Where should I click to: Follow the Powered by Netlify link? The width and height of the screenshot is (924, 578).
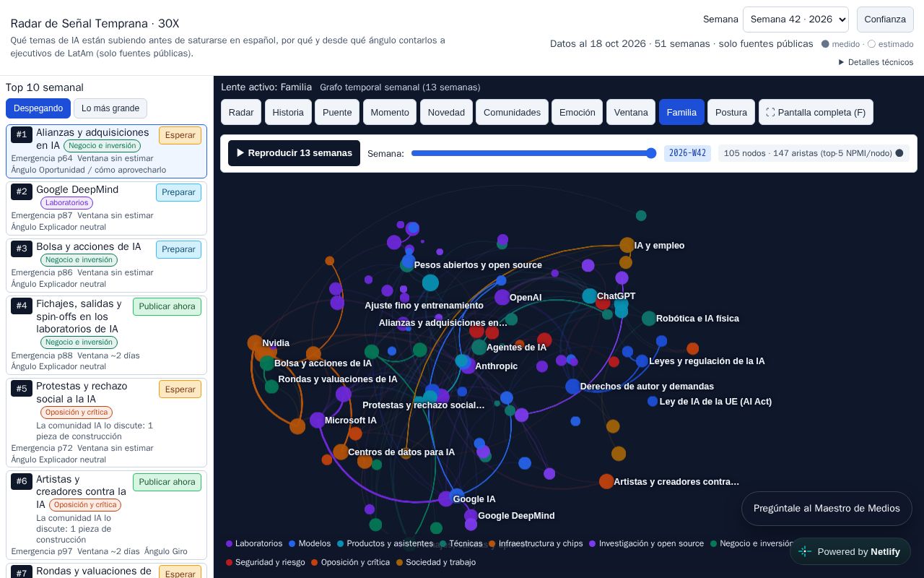(x=850, y=551)
